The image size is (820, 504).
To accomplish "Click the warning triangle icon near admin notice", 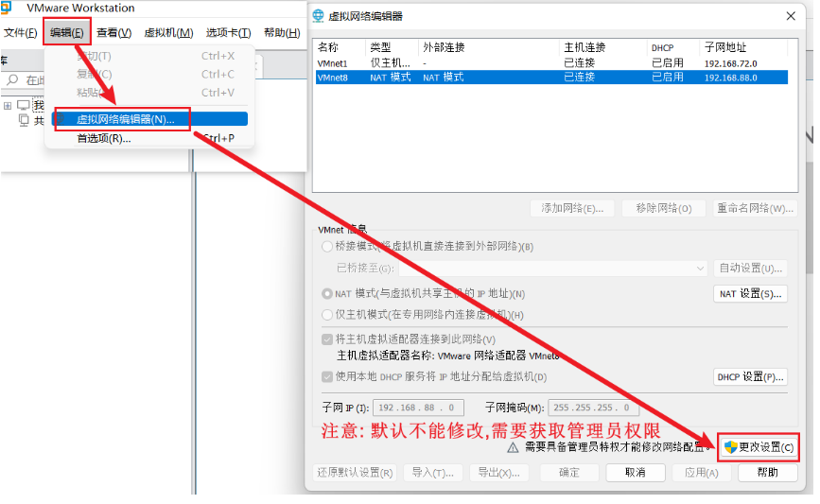I will [513, 447].
